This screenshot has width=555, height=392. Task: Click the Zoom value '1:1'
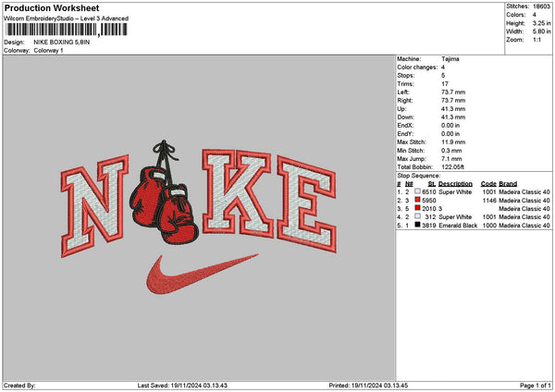click(536, 40)
